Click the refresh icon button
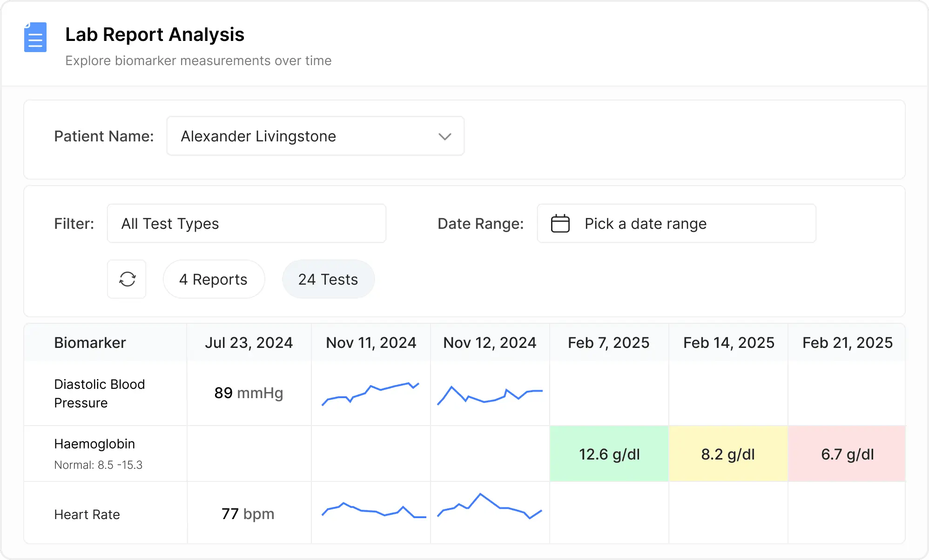 (127, 279)
